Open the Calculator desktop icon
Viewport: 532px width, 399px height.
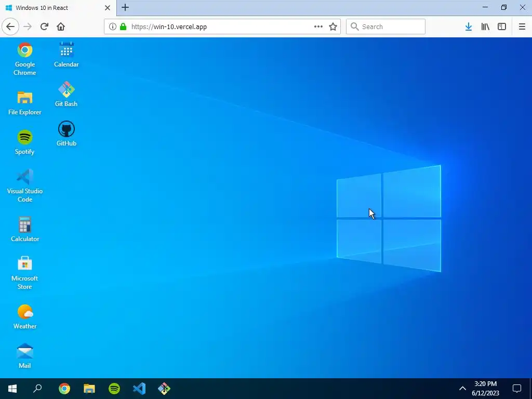[x=25, y=229]
